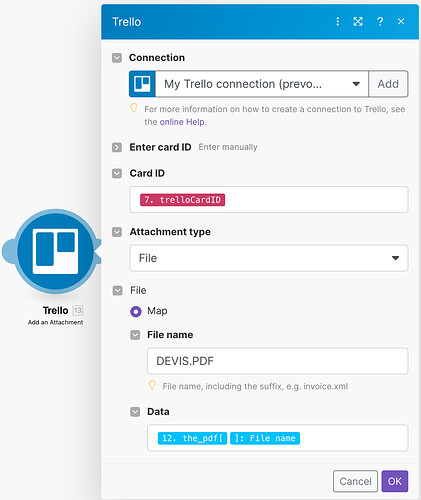Click the Card ID input field
This screenshot has width=421, height=500.
(x=269, y=200)
